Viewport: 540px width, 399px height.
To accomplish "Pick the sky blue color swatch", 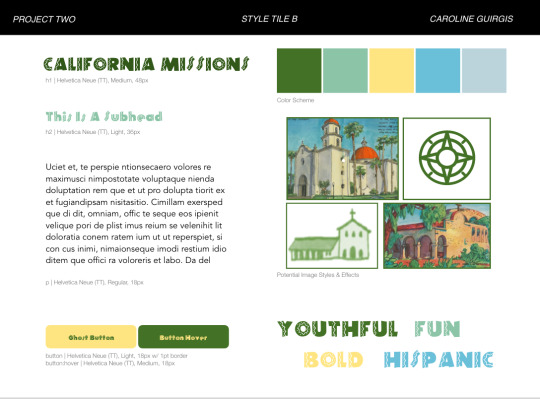I will click(438, 71).
